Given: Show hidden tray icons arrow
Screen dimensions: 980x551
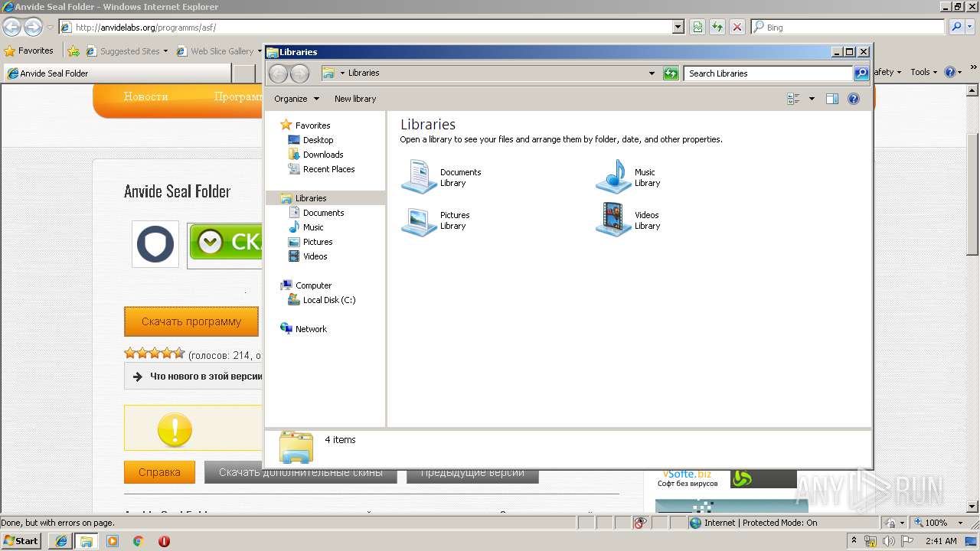Looking at the screenshot, I should [x=854, y=540].
